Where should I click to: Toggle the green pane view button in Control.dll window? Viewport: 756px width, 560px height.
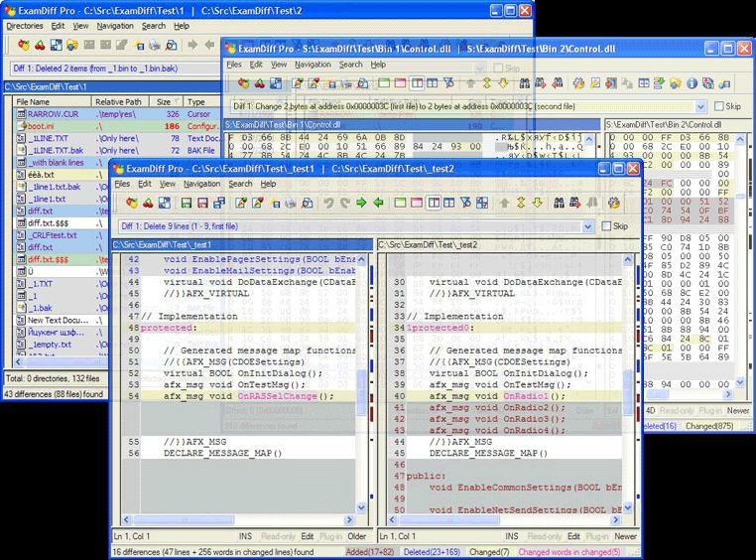pos(384,83)
